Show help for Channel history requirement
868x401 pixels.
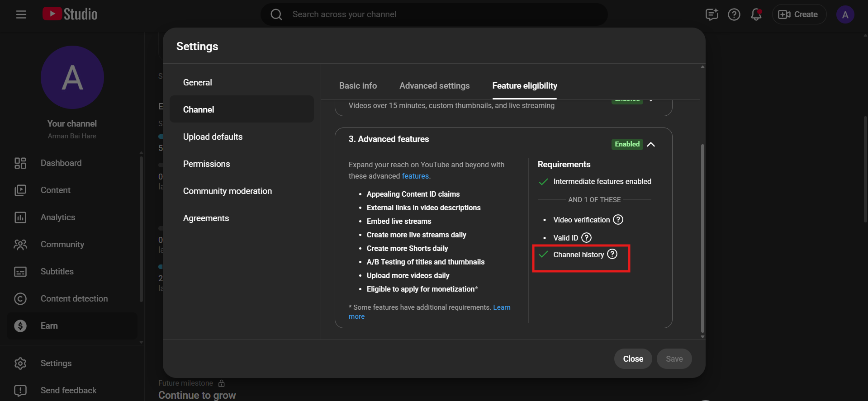[x=612, y=254]
